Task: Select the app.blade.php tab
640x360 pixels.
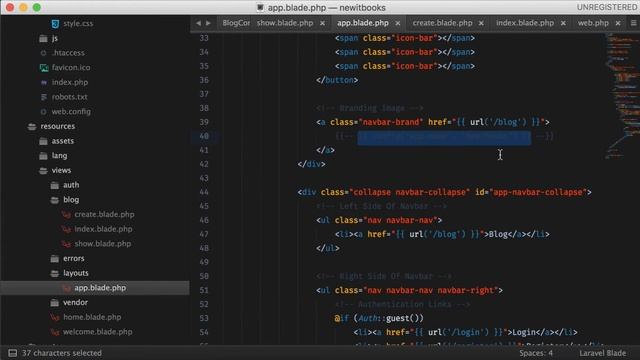Action: tap(362, 23)
